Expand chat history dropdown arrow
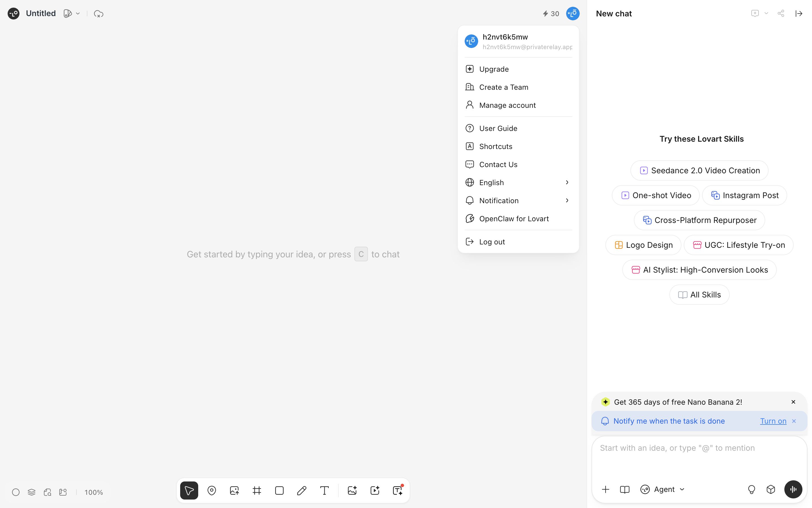 tap(766, 14)
